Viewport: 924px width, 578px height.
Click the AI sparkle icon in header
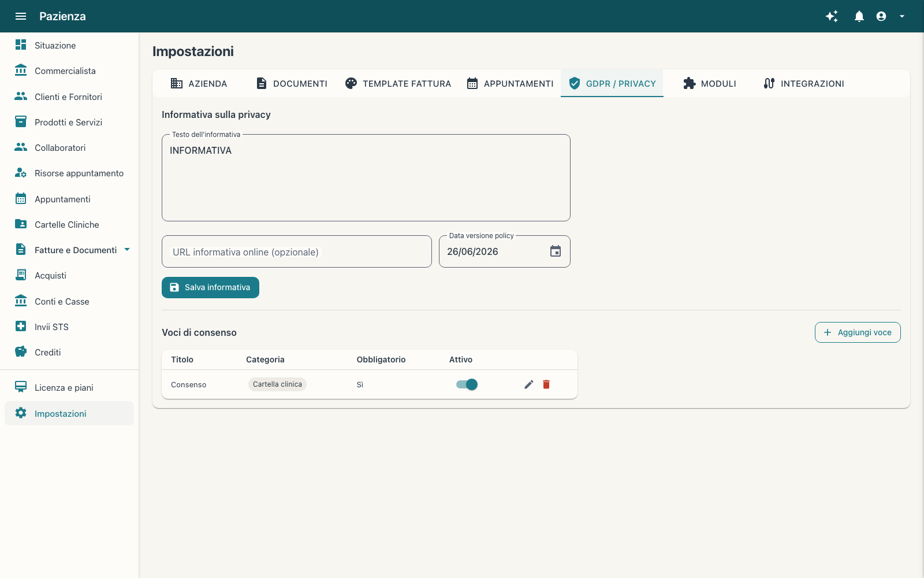tap(832, 16)
